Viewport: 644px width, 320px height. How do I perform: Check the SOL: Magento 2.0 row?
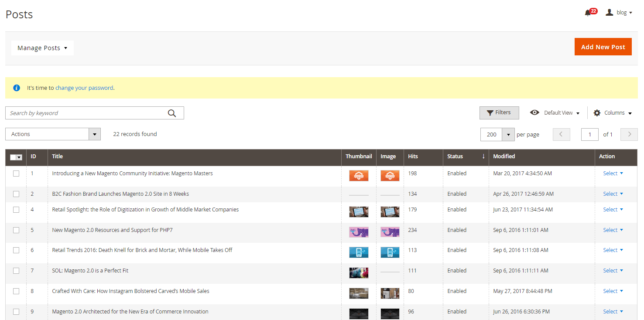point(16,271)
